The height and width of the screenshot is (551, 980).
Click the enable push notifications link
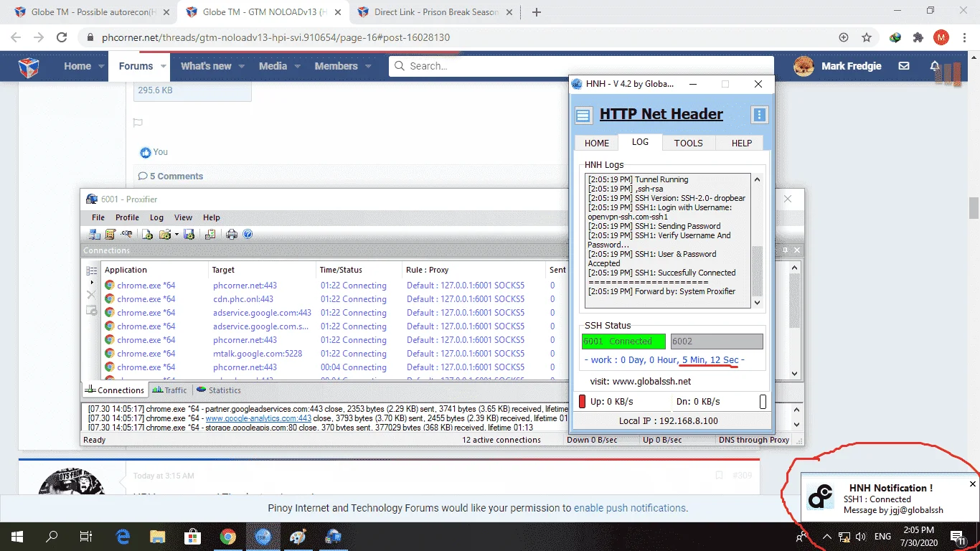point(631,508)
